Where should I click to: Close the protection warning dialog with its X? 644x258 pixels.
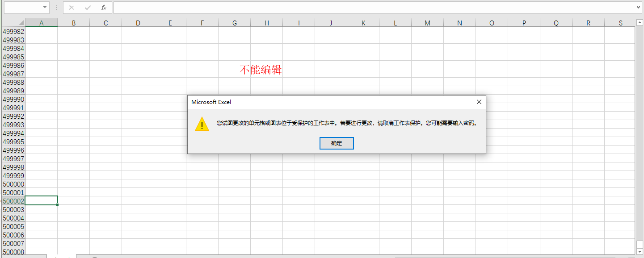(479, 102)
